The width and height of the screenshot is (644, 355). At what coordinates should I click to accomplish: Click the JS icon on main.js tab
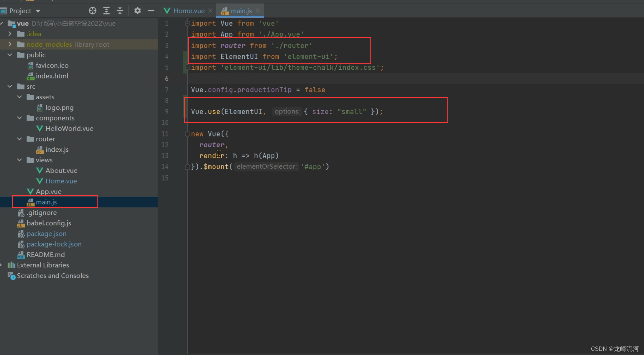224,11
